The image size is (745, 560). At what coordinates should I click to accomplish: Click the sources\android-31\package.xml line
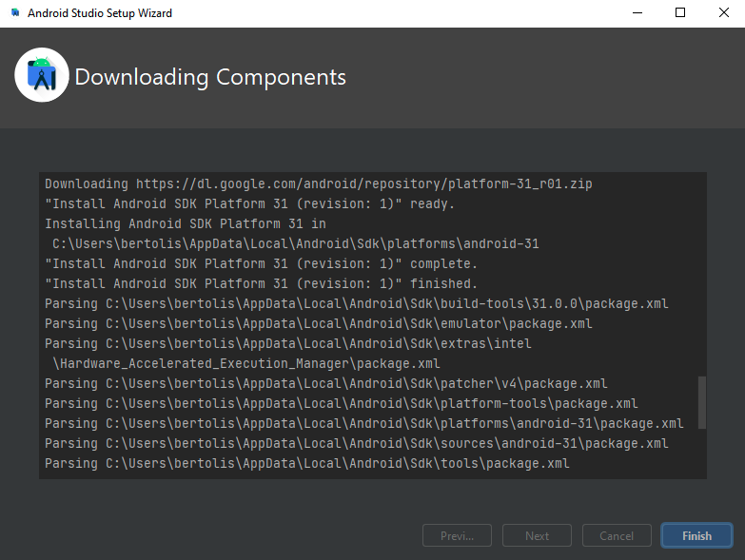pyautogui.click(x=357, y=443)
